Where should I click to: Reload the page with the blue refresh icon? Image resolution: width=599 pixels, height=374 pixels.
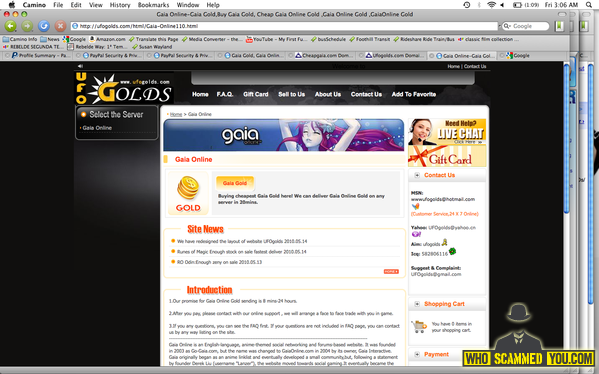44,26
